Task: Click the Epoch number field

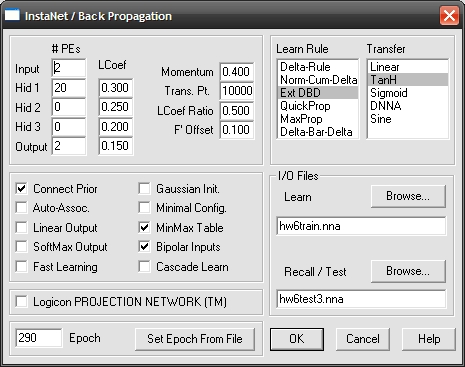Action: pyautogui.click(x=39, y=338)
